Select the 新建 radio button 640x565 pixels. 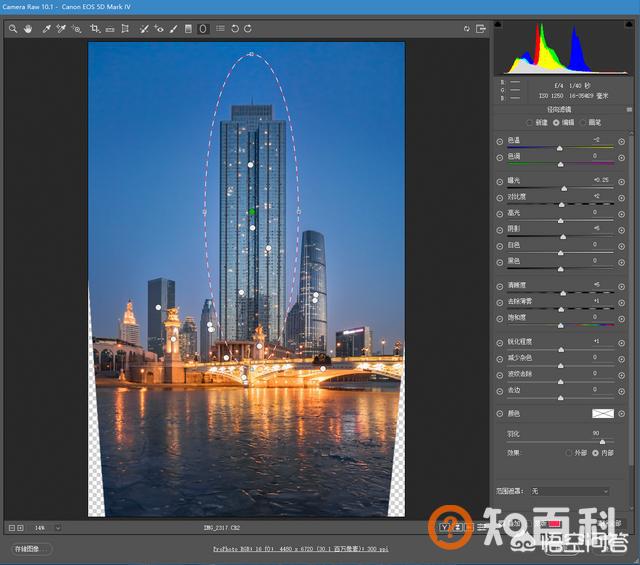(529, 122)
